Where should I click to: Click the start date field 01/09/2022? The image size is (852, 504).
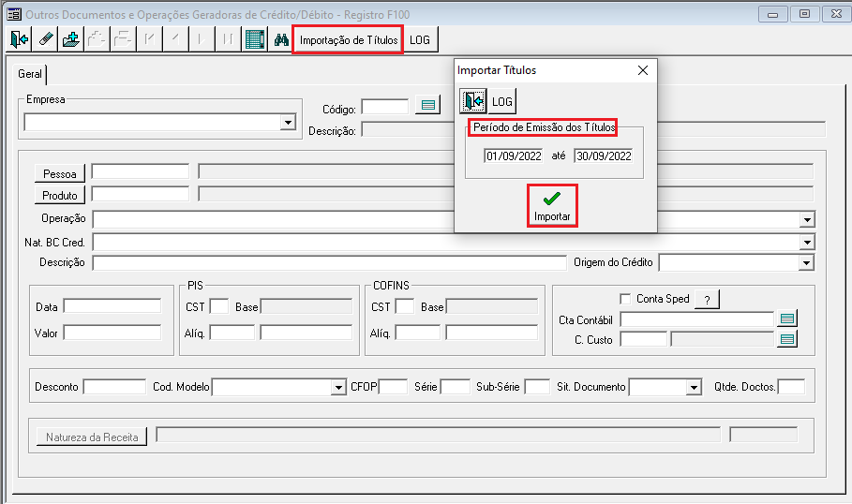514,156
